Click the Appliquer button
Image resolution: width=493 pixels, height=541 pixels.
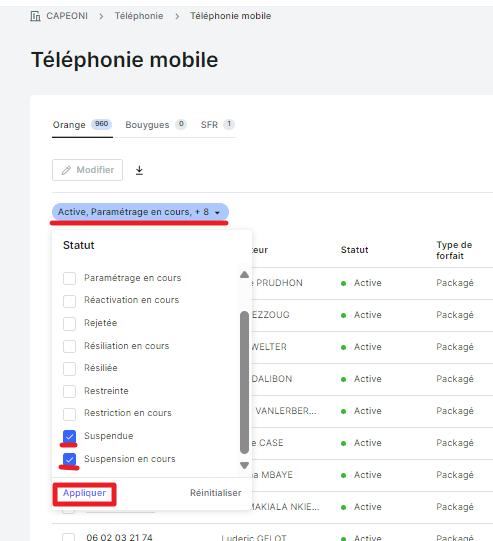coord(84,493)
